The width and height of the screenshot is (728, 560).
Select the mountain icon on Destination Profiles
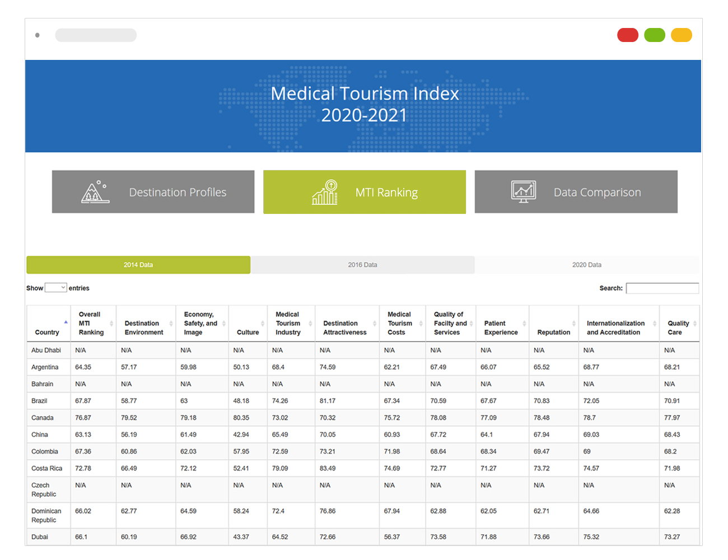(x=94, y=192)
